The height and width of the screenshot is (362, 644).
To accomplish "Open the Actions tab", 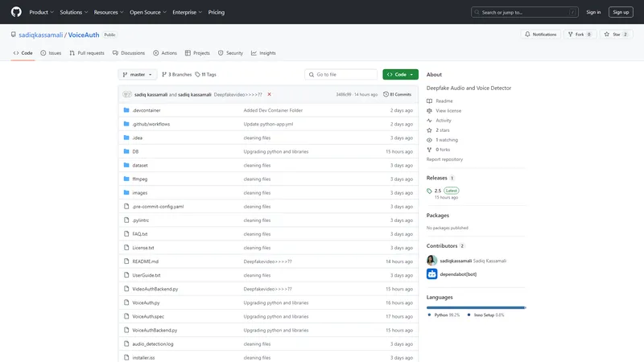I will [x=165, y=53].
